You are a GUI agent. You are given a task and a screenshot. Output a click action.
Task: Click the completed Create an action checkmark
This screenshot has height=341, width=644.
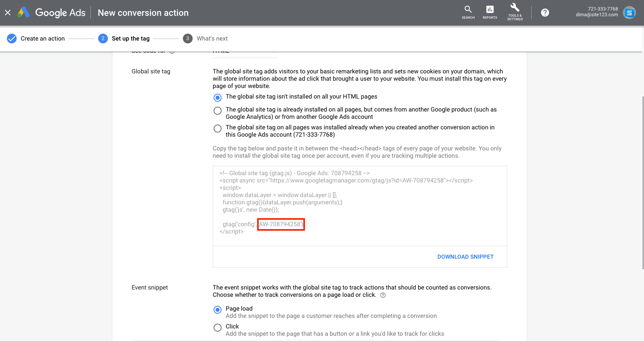[12, 39]
